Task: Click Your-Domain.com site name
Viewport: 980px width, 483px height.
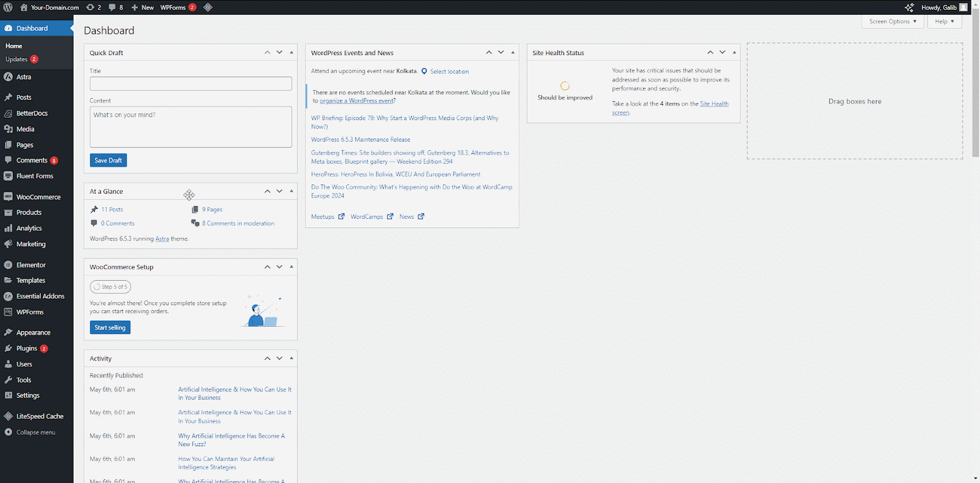Action: point(50,7)
